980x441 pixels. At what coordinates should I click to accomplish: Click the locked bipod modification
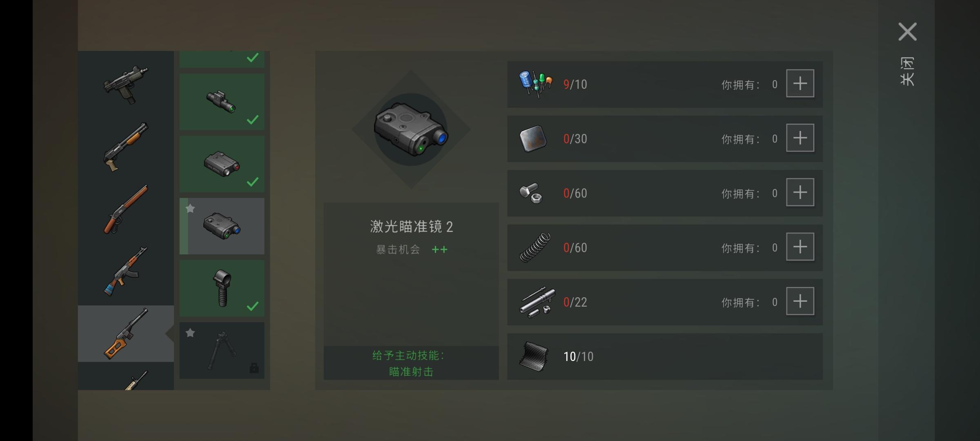(222, 350)
